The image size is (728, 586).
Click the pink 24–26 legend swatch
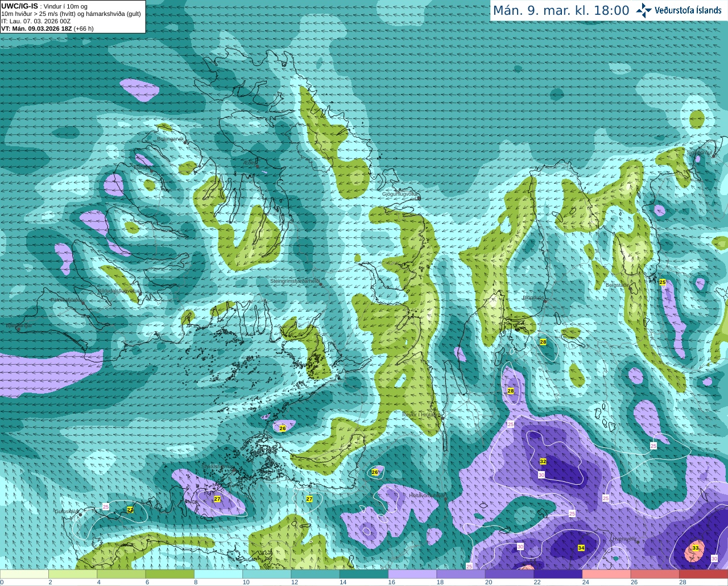(x=607, y=574)
